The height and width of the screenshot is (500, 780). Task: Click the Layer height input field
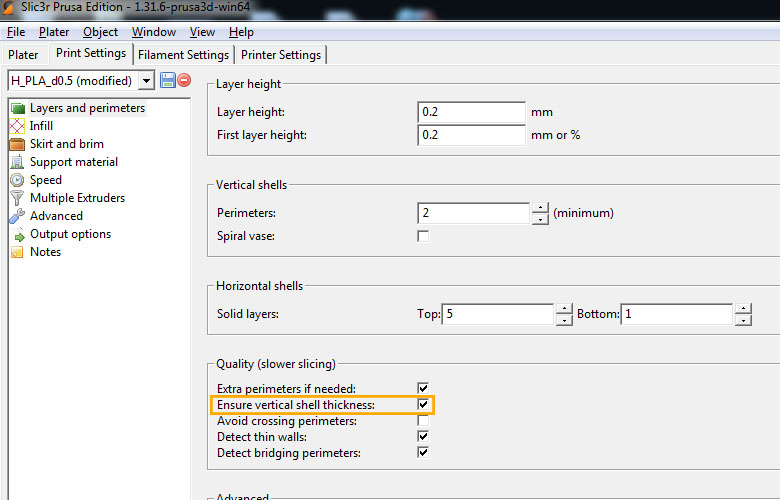tap(472, 112)
